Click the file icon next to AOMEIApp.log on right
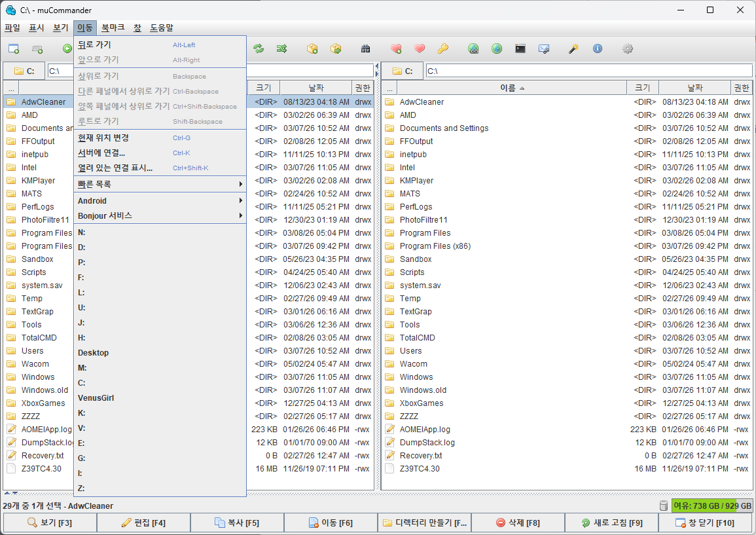The height and width of the screenshot is (535, 756). [389, 429]
